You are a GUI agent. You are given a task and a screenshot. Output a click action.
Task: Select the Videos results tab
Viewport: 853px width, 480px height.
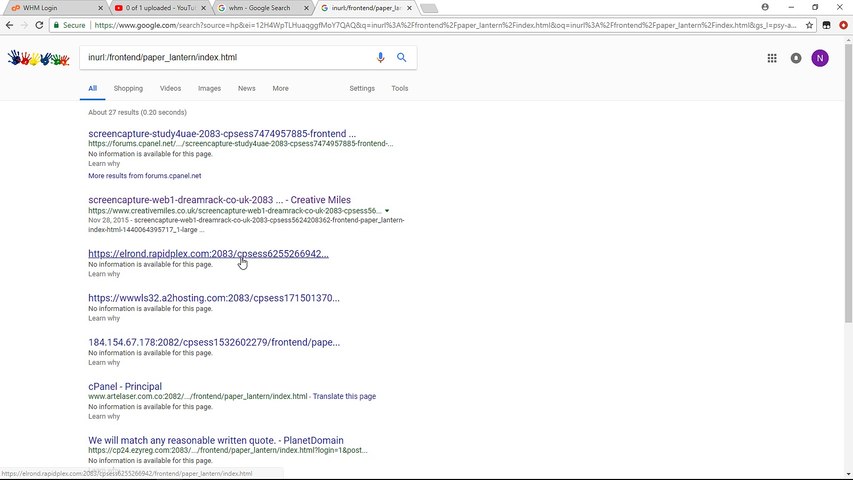(170, 88)
